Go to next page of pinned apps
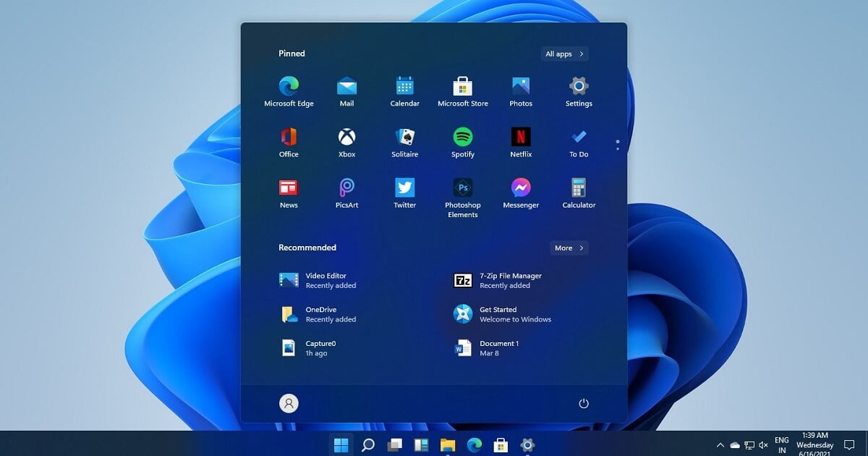868x456 pixels. point(617,149)
